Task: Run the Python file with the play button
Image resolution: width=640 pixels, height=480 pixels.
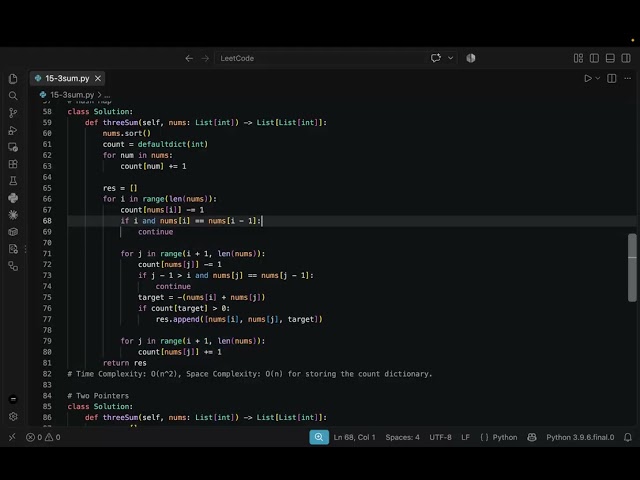Action: 588,78
